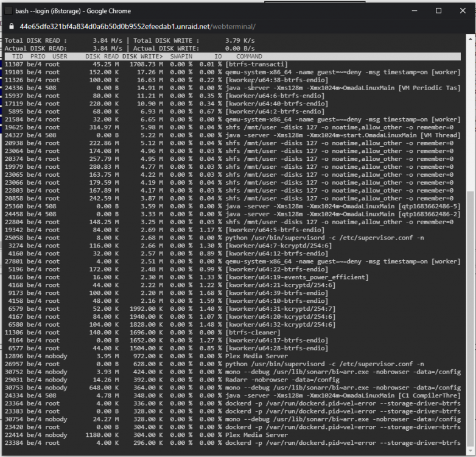The width and height of the screenshot is (476, 457).
Task: Click TID 24327 java VM Thread row
Action: coord(233,135)
